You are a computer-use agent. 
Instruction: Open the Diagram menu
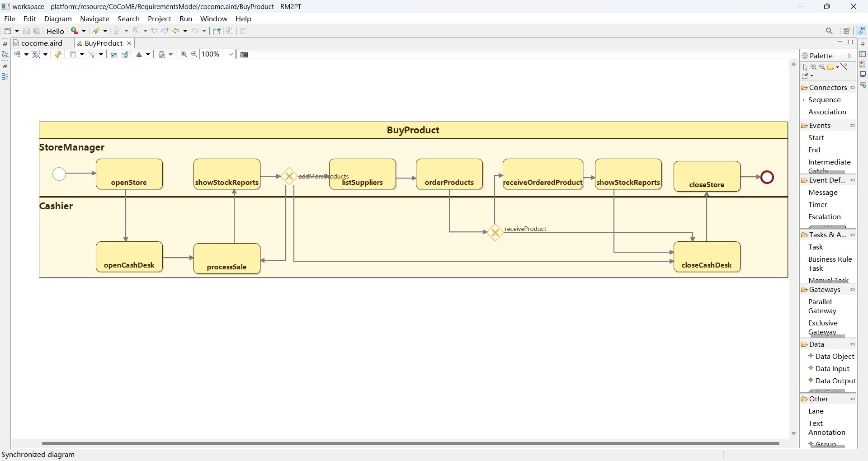pos(57,19)
